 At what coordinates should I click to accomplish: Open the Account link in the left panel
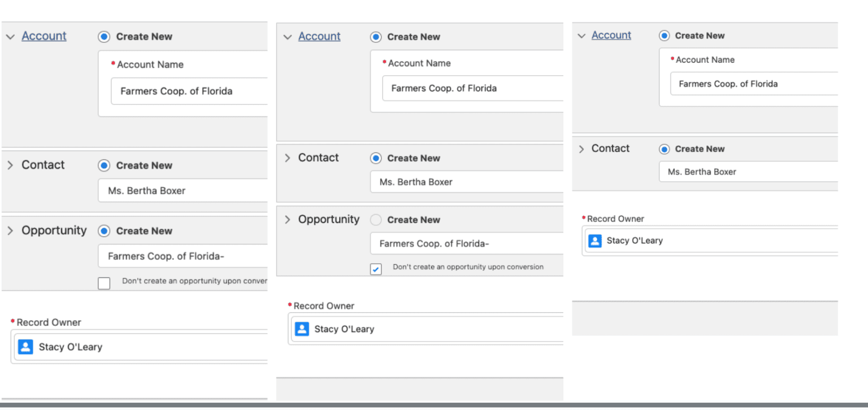click(x=44, y=36)
